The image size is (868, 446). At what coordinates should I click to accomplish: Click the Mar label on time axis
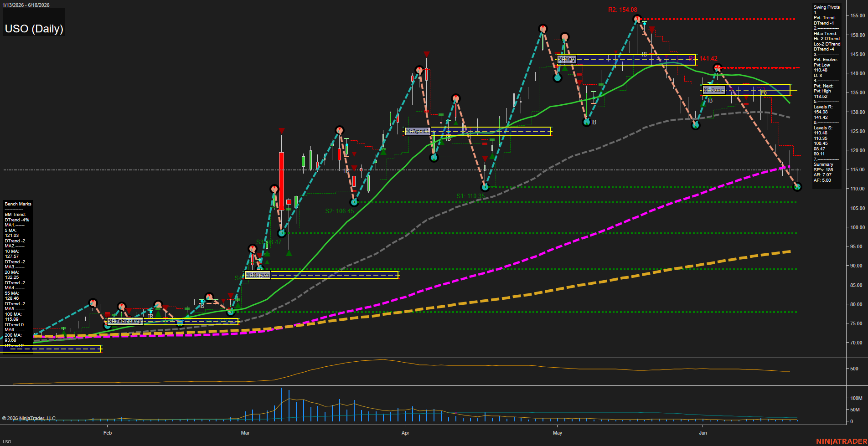point(245,433)
